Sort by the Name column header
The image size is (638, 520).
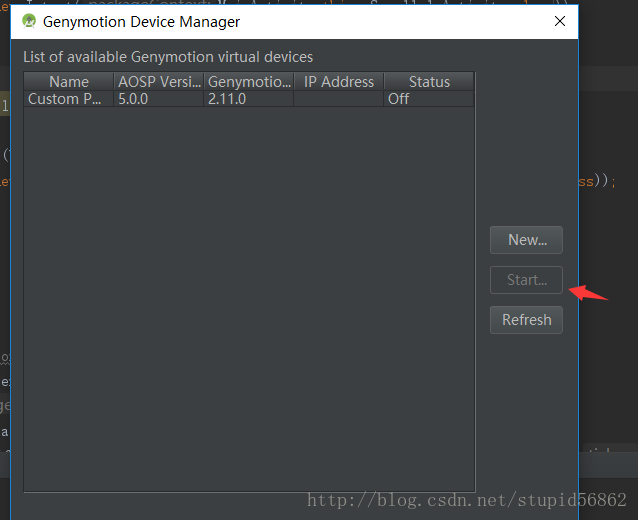point(69,82)
